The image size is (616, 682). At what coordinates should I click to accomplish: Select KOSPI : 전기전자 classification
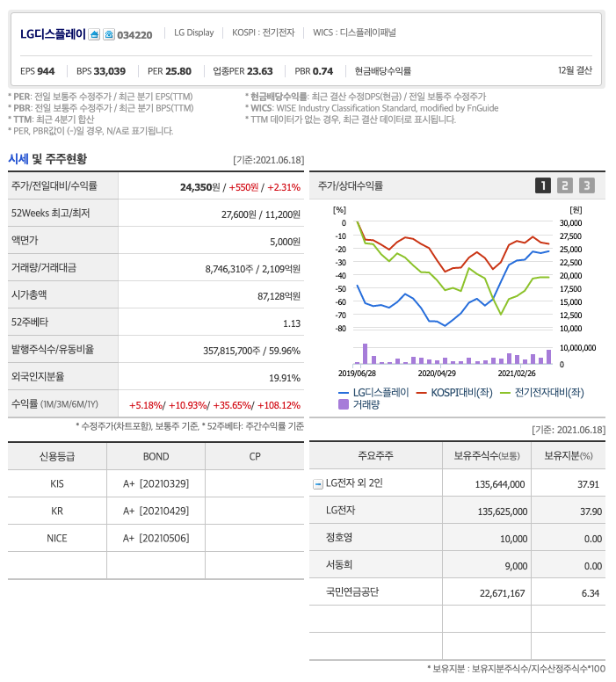point(264,33)
